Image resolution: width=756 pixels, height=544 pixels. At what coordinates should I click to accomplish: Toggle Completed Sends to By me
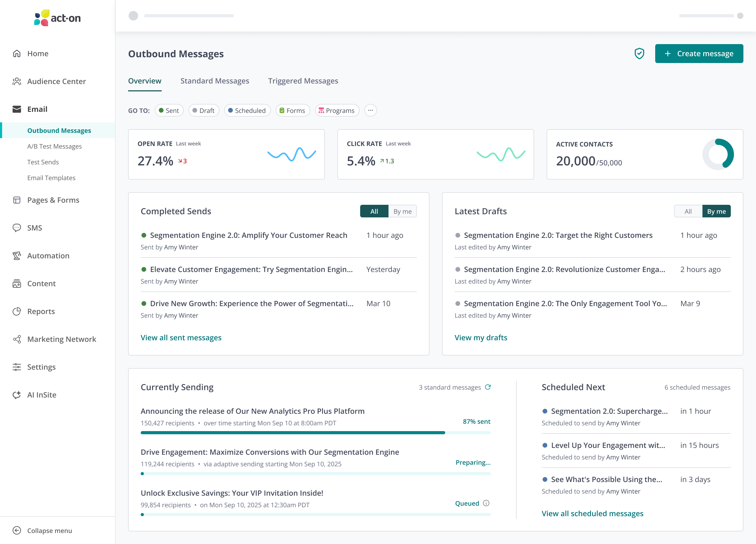tap(402, 211)
